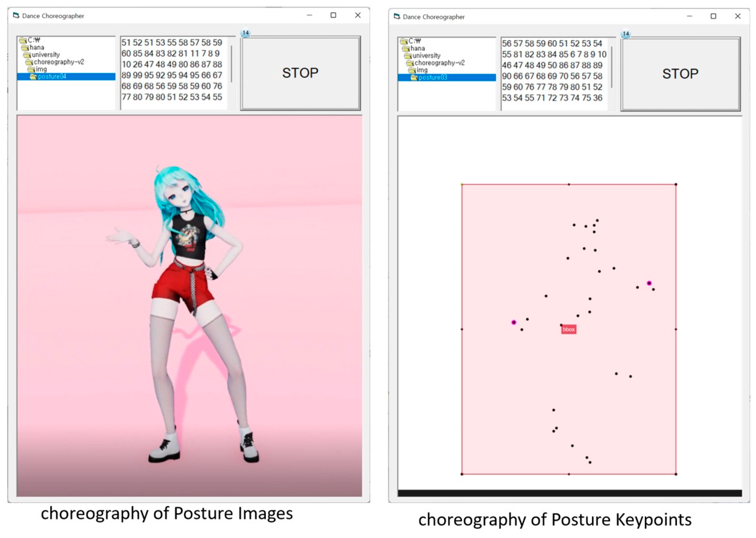Image resolution: width=756 pixels, height=538 pixels.
Task: Click Dance Choreographer app icon in right title bar
Action: pyautogui.click(x=396, y=17)
